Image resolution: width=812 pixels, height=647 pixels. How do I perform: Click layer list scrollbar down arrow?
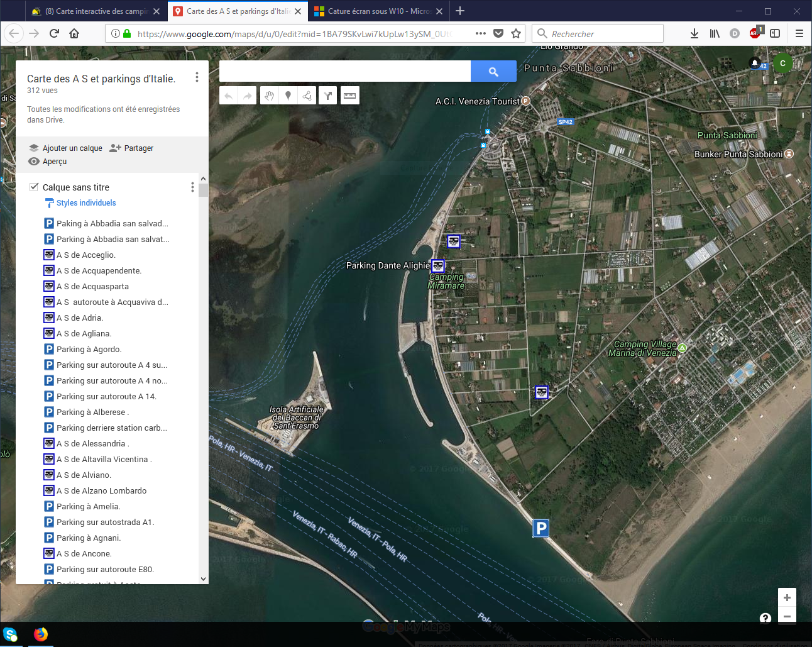[203, 579]
